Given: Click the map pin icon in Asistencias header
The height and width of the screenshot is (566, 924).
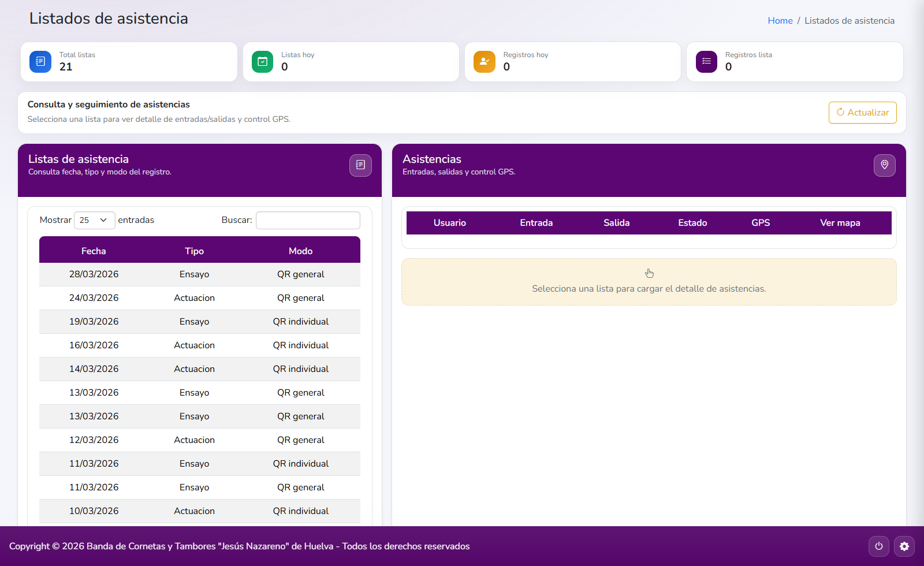Looking at the screenshot, I should point(884,165).
